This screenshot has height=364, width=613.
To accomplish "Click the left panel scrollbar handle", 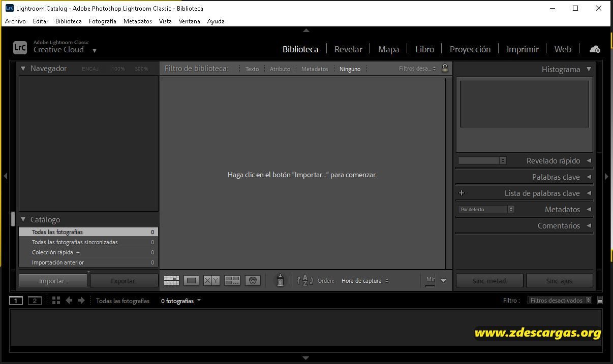I will pos(13,219).
